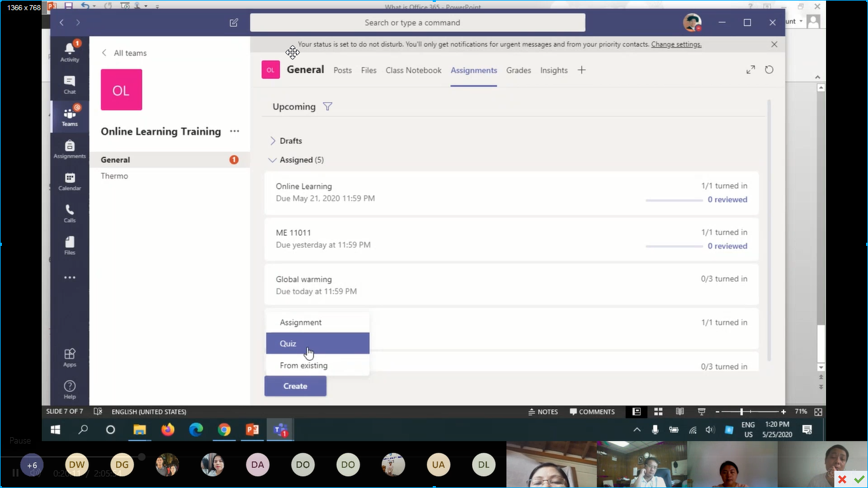Image resolution: width=868 pixels, height=488 pixels.
Task: Go forward with the right arrow
Action: tap(78, 22)
